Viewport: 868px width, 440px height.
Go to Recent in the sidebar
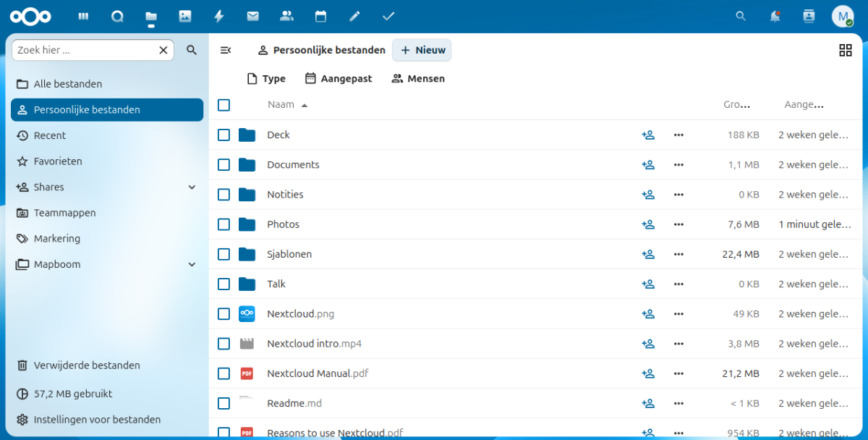pyautogui.click(x=49, y=135)
